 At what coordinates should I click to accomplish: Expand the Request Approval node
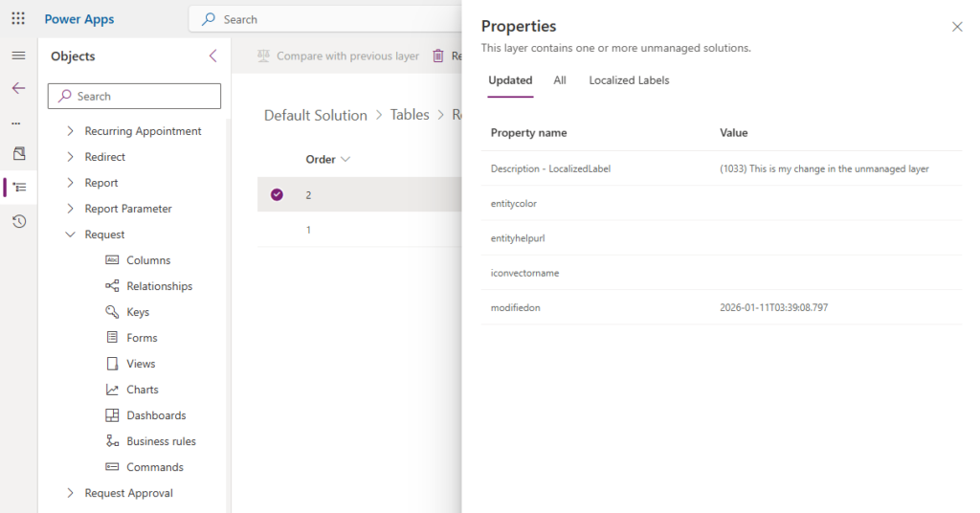70,493
